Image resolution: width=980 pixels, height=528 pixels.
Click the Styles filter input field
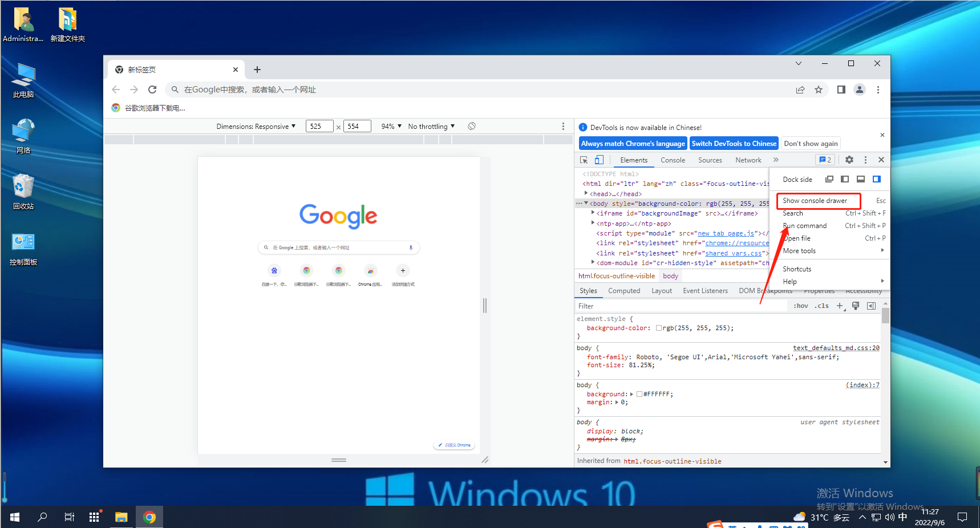click(679, 306)
